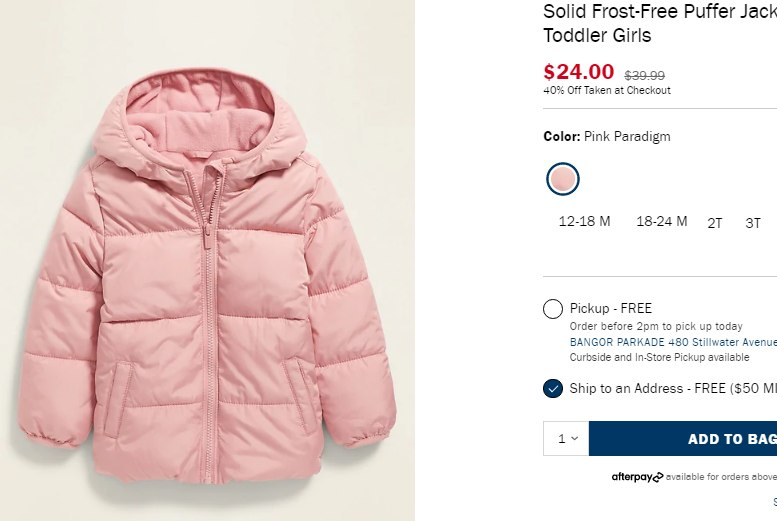Click the afterpay available for orders text

coord(720,477)
